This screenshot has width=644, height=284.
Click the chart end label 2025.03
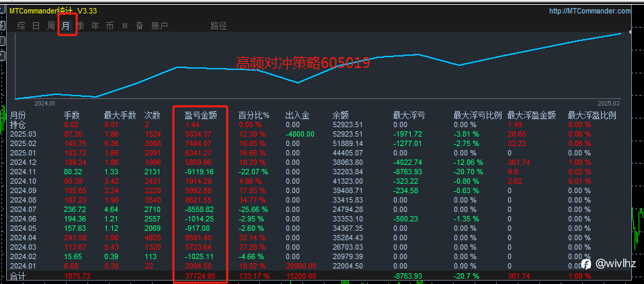(608, 103)
